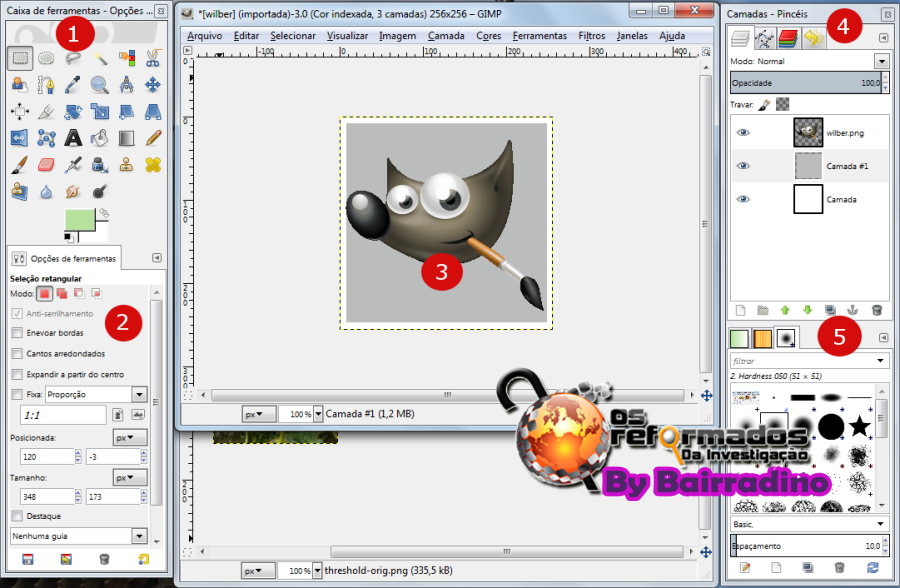Toggle visibility of the Camada layer
Image resolution: width=900 pixels, height=588 pixels.
pyautogui.click(x=743, y=199)
